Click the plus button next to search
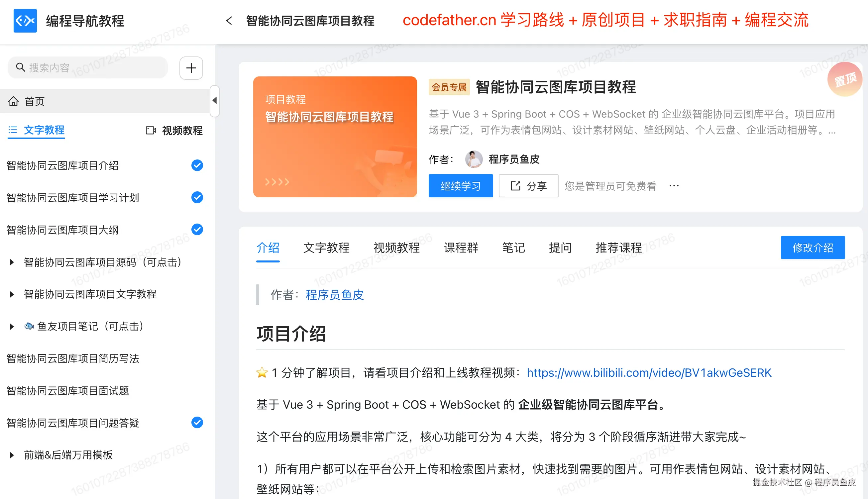Viewport: 868px width, 499px height. point(191,68)
